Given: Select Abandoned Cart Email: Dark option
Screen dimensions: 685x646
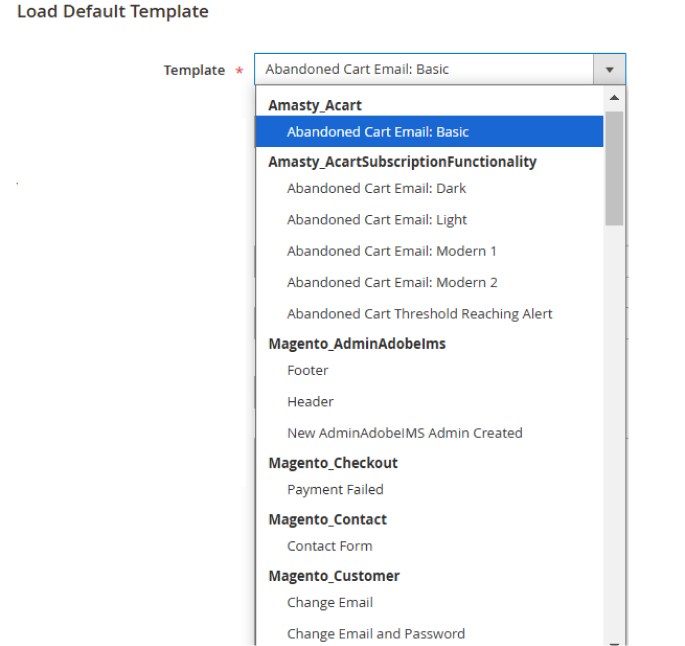Looking at the screenshot, I should [429, 188].
